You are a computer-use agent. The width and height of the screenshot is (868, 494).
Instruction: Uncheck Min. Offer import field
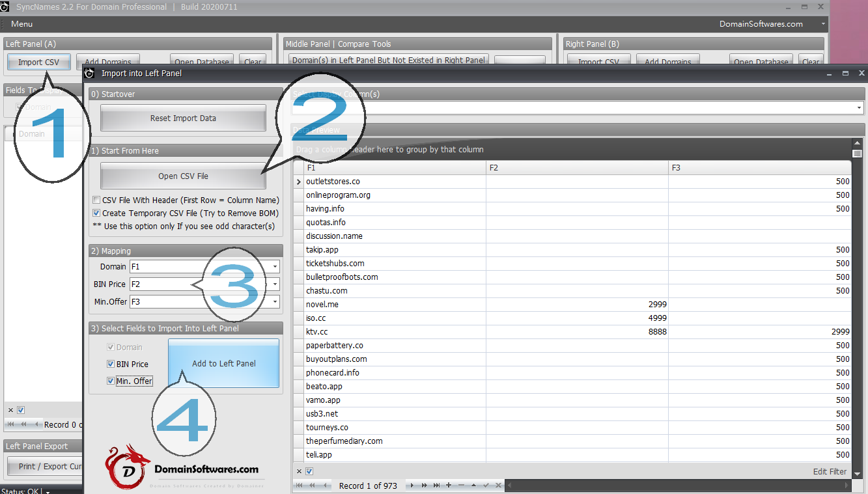(x=111, y=381)
